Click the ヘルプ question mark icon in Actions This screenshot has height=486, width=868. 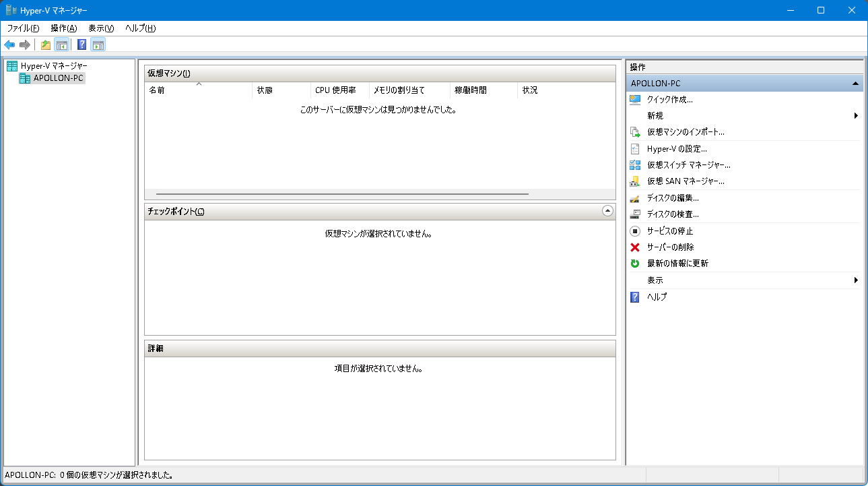tap(635, 297)
